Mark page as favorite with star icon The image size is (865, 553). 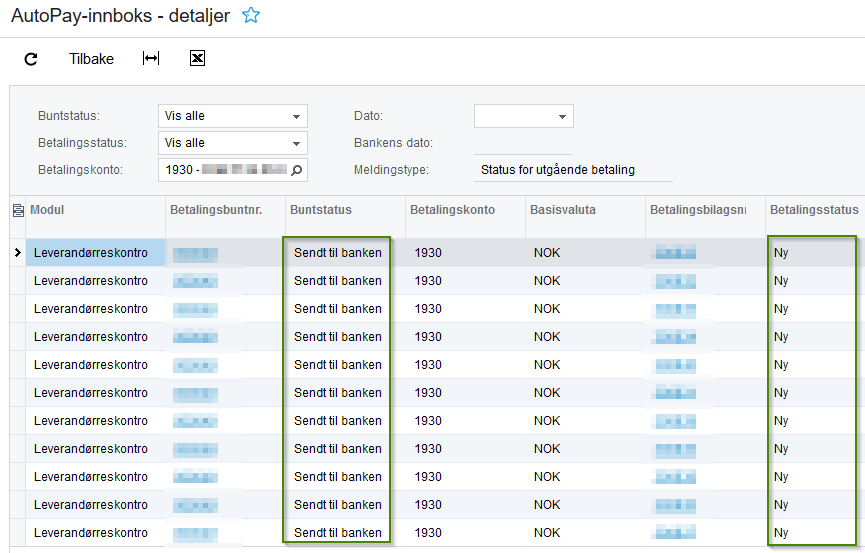(251, 15)
